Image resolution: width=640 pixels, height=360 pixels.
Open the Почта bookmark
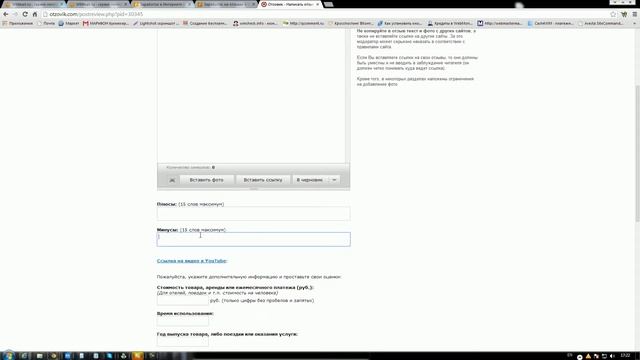pos(46,23)
